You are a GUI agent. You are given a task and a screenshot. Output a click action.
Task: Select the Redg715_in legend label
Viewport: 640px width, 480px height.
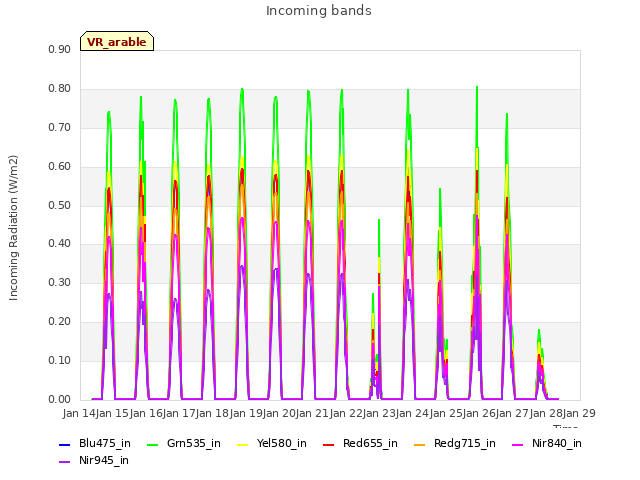pos(465,444)
